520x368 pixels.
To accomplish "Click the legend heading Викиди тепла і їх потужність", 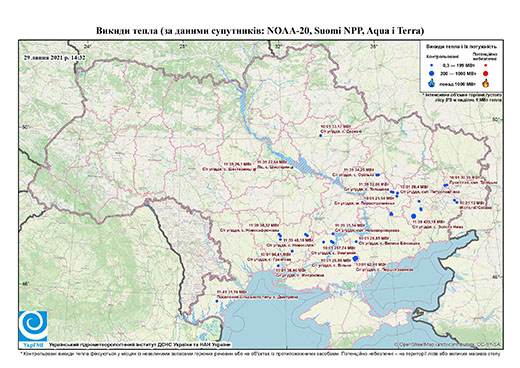I will pos(462,46).
